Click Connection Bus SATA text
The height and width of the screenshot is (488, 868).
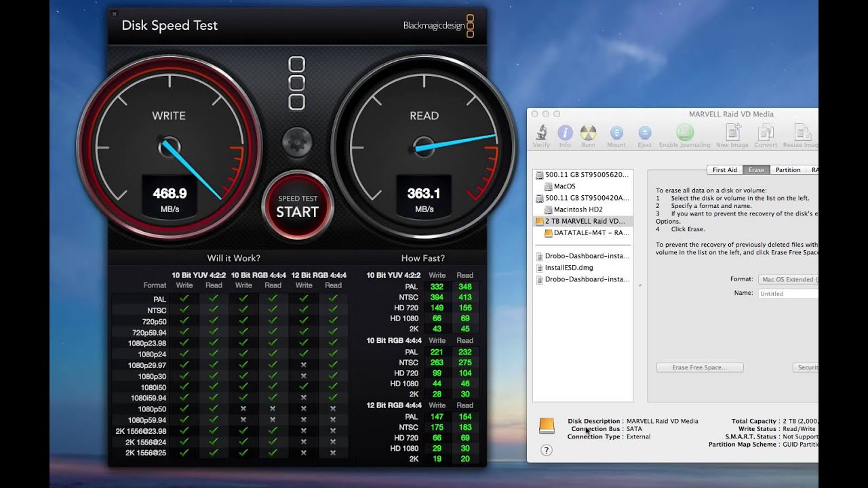coord(606,429)
